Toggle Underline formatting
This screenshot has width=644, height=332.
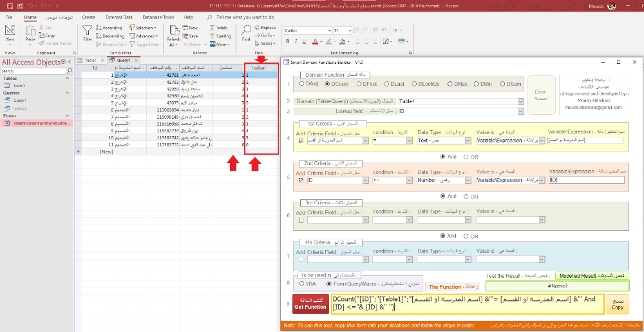coord(303,41)
